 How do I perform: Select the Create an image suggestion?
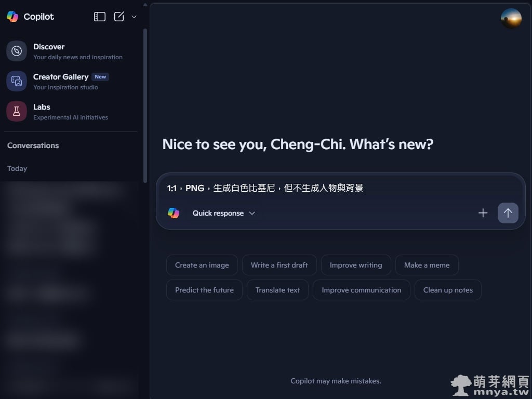click(202, 265)
